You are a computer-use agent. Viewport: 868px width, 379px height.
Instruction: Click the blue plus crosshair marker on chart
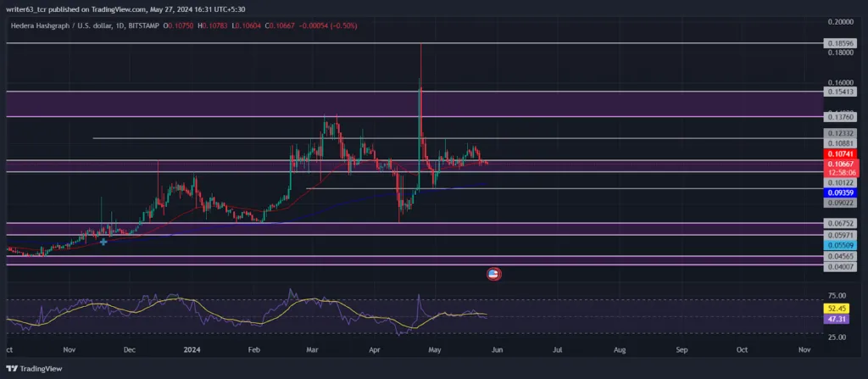[x=103, y=242]
